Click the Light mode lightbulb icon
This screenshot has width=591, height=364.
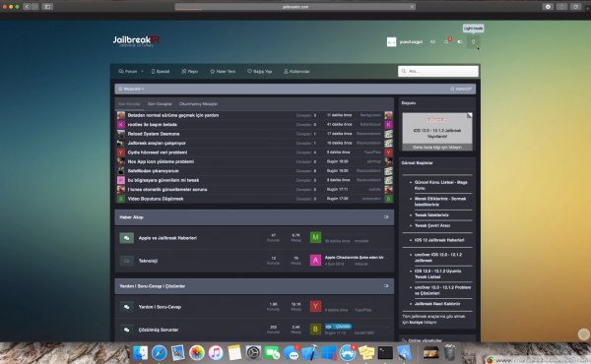pyautogui.click(x=473, y=41)
